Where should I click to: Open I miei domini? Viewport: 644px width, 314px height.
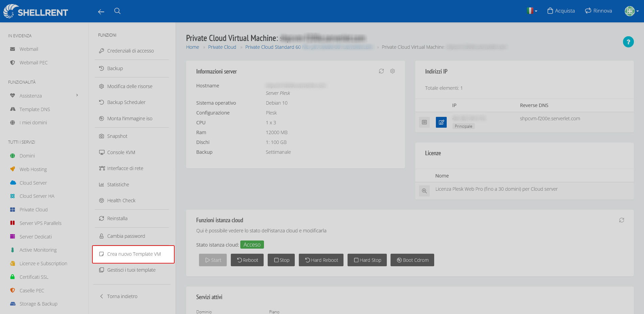33,123
